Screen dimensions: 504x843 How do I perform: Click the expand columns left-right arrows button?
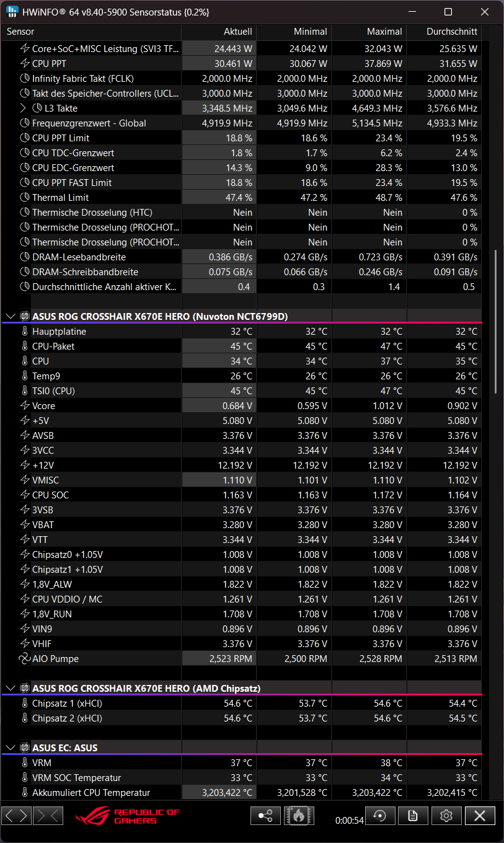16,816
